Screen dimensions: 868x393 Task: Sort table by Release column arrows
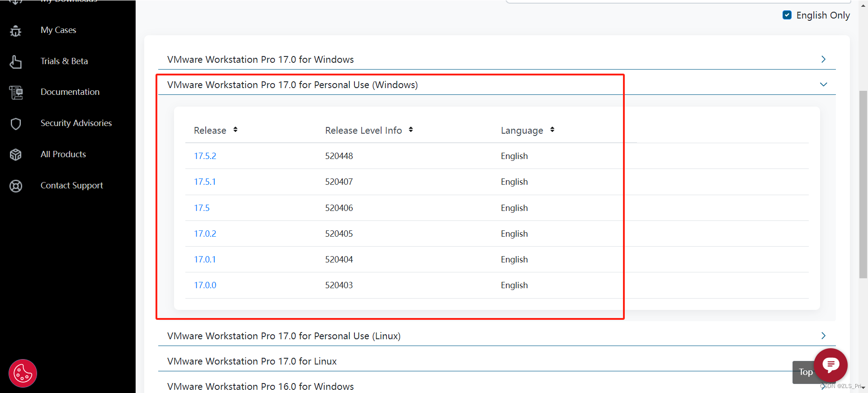pyautogui.click(x=236, y=130)
